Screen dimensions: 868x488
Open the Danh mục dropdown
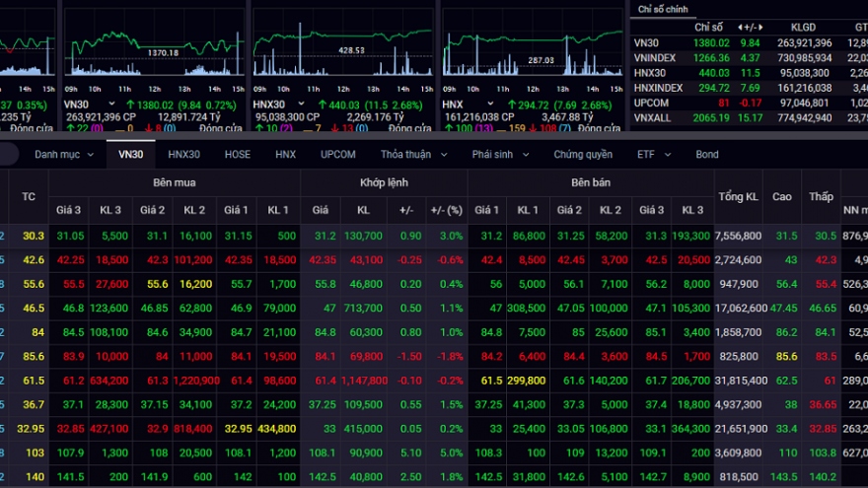click(64, 155)
